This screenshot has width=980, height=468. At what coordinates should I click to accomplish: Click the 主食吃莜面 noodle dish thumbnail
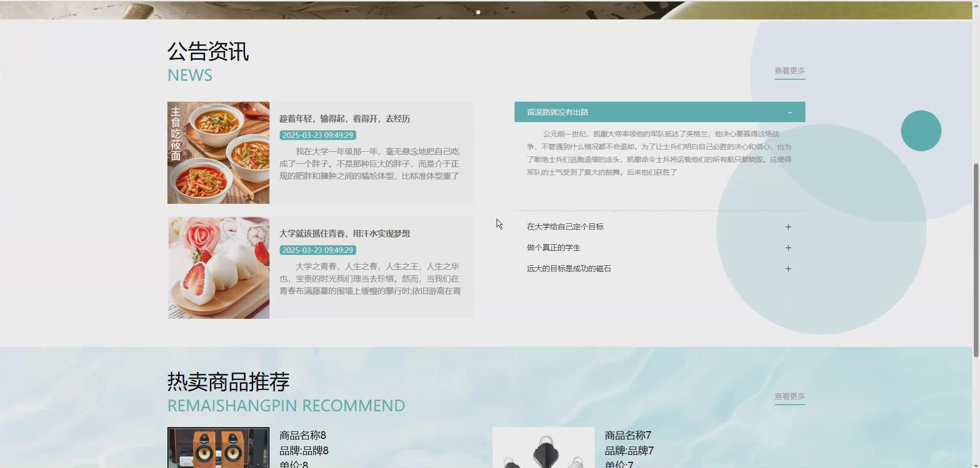coord(218,153)
